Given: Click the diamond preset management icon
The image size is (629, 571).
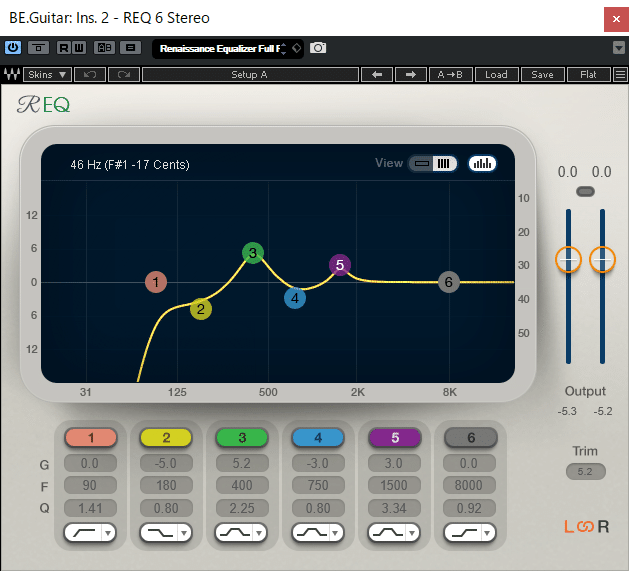Looking at the screenshot, I should pyautogui.click(x=296, y=48).
